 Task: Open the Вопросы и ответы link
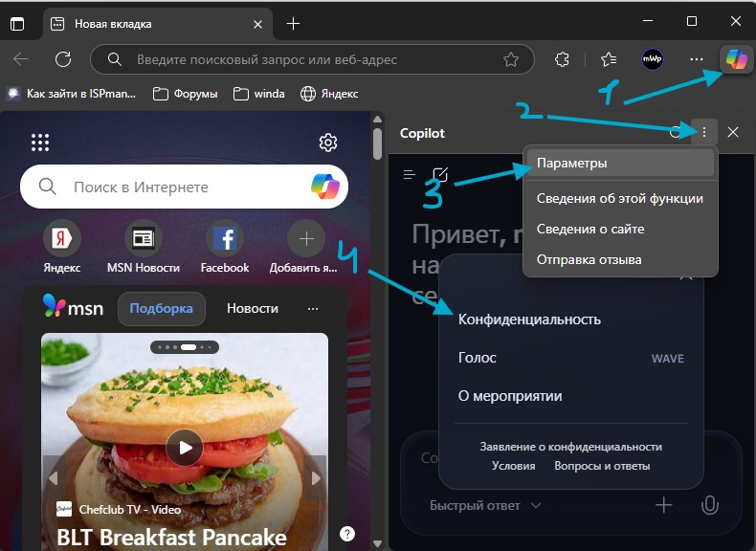coord(602,466)
